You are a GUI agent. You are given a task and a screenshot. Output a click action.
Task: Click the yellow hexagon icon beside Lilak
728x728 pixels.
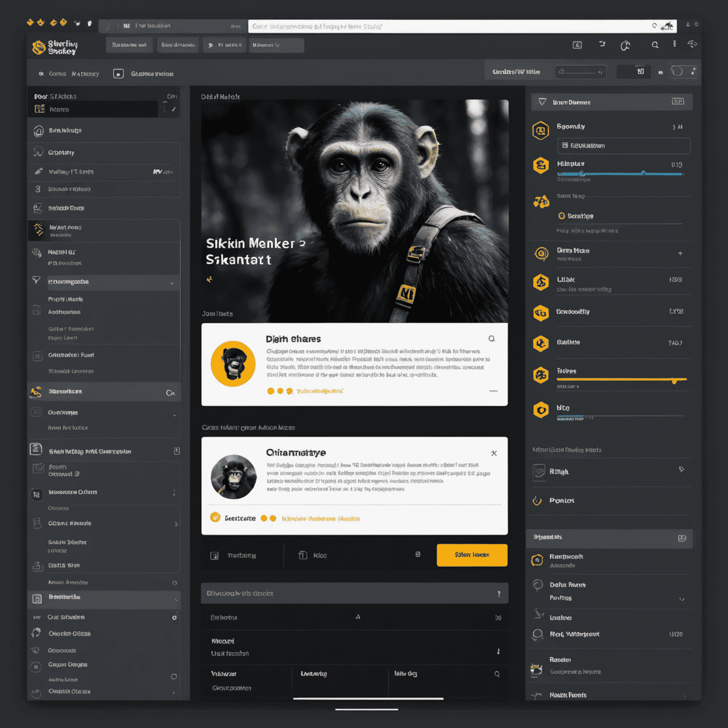click(541, 282)
